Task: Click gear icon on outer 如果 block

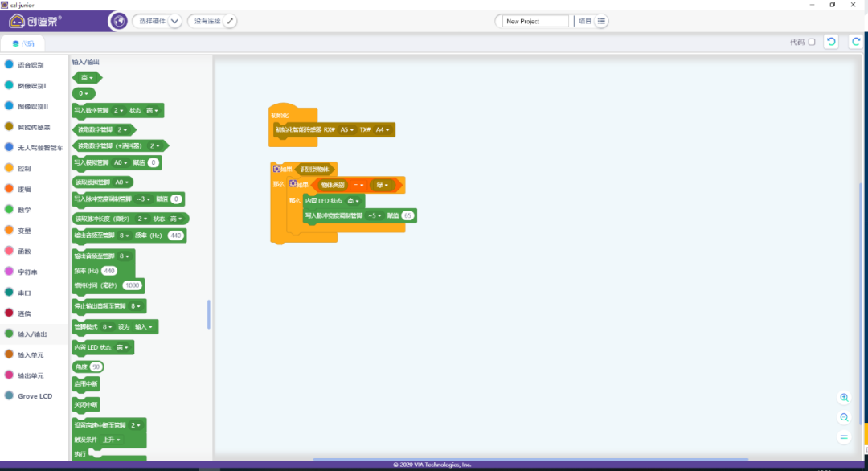Action: pos(276,169)
